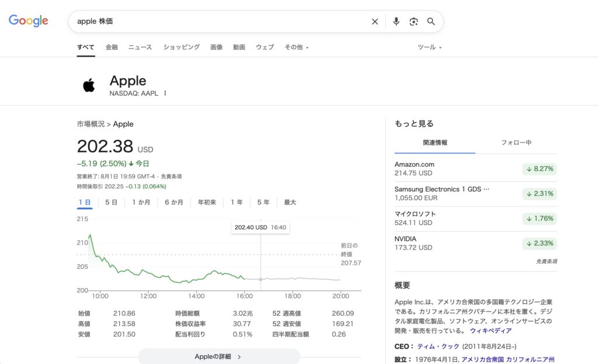Open Appleの詳細 button
The width and height of the screenshot is (598, 364).
click(219, 357)
